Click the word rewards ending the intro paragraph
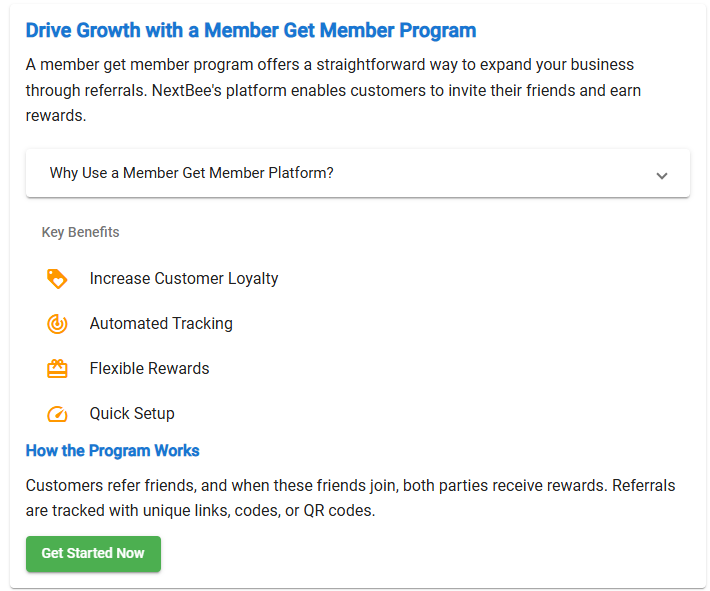Screen dimensions: 710x591 coord(56,116)
